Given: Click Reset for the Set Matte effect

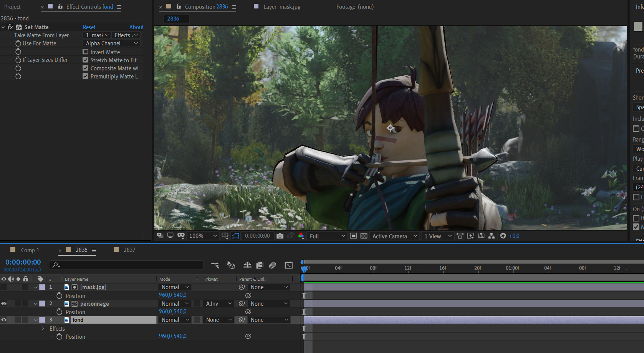Looking at the screenshot, I should tap(89, 27).
